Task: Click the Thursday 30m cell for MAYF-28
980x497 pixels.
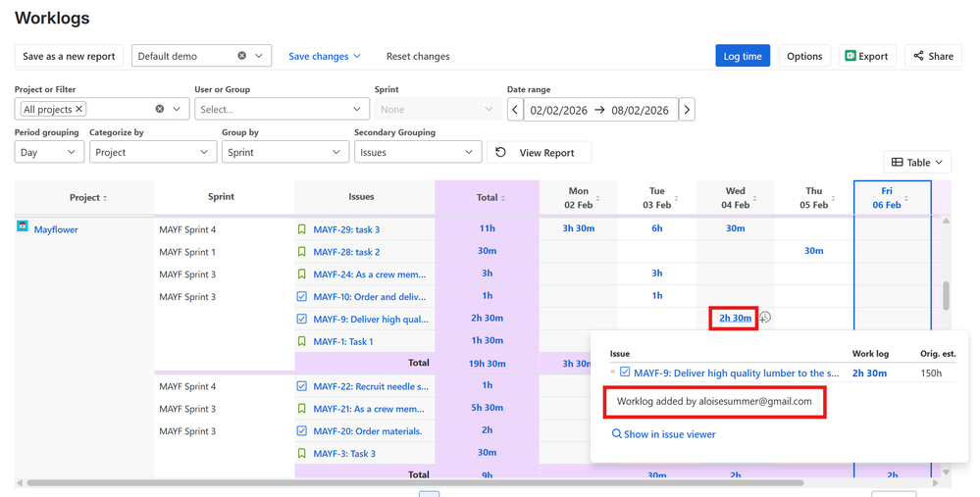Action: coord(814,251)
